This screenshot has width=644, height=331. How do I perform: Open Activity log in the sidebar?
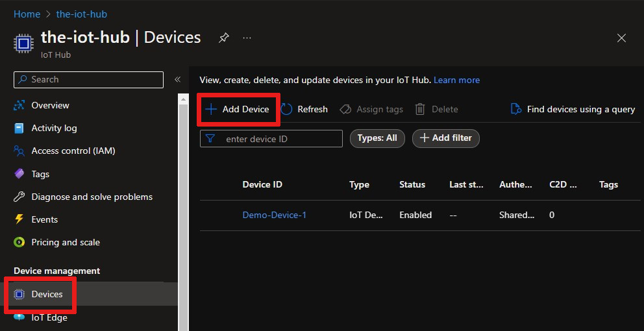coord(55,128)
